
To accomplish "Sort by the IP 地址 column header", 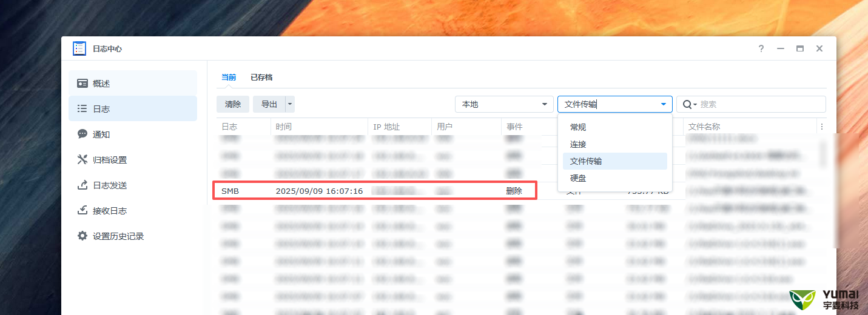I will 400,127.
